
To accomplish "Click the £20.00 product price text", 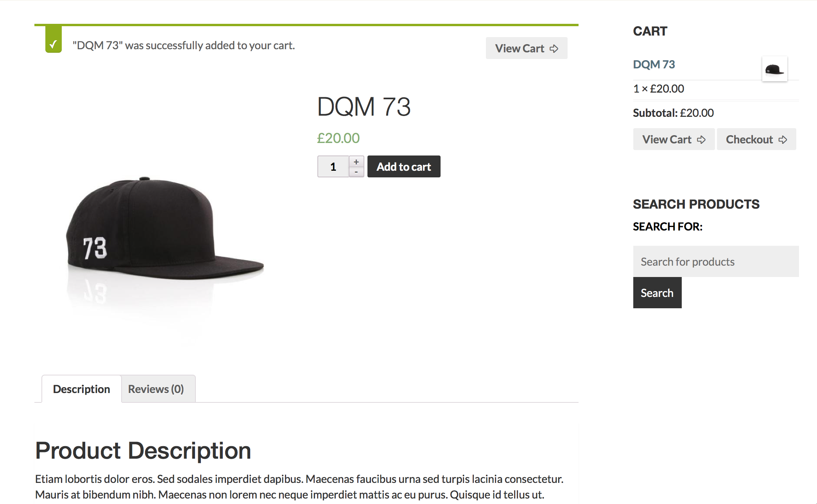I will click(338, 138).
